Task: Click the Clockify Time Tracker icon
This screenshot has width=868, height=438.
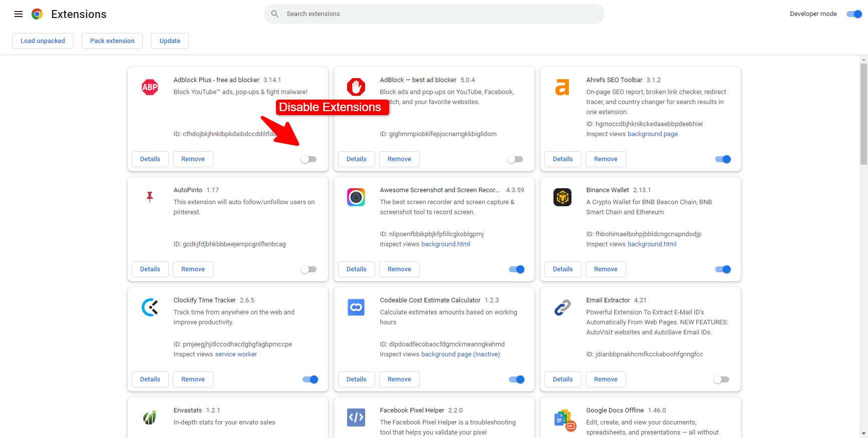Action: click(150, 307)
